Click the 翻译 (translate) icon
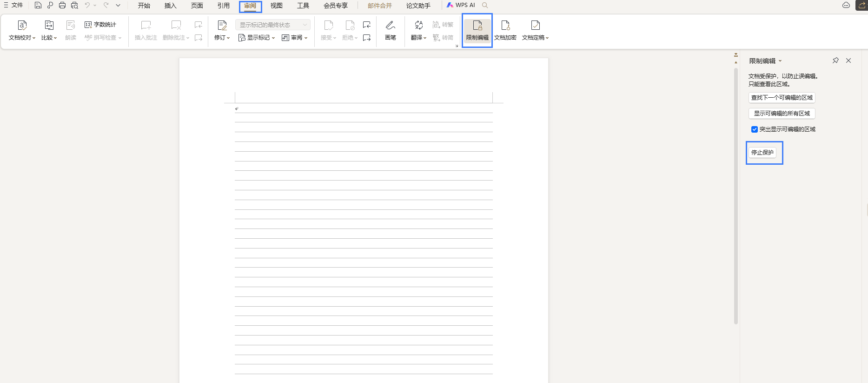Image resolution: width=868 pixels, height=383 pixels. pyautogui.click(x=418, y=26)
